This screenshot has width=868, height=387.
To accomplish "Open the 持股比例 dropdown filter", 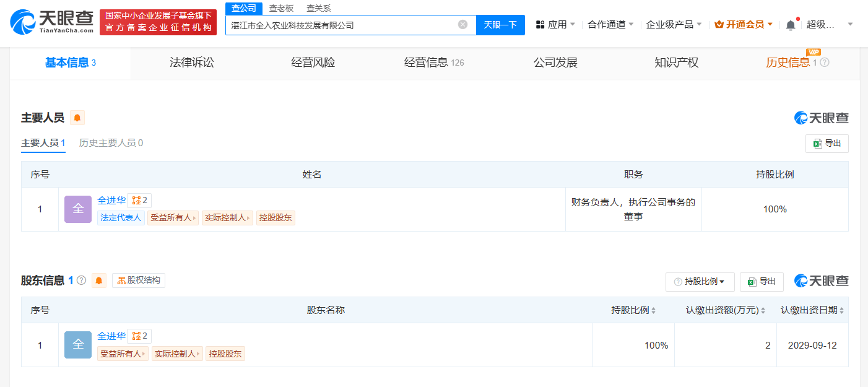I will pyautogui.click(x=700, y=282).
